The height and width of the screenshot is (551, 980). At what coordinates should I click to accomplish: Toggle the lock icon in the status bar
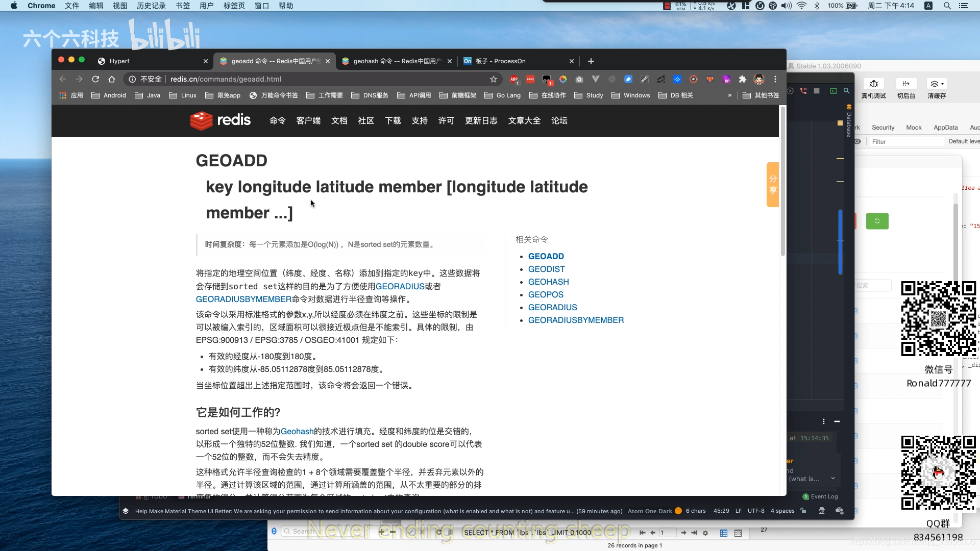pos(804,511)
